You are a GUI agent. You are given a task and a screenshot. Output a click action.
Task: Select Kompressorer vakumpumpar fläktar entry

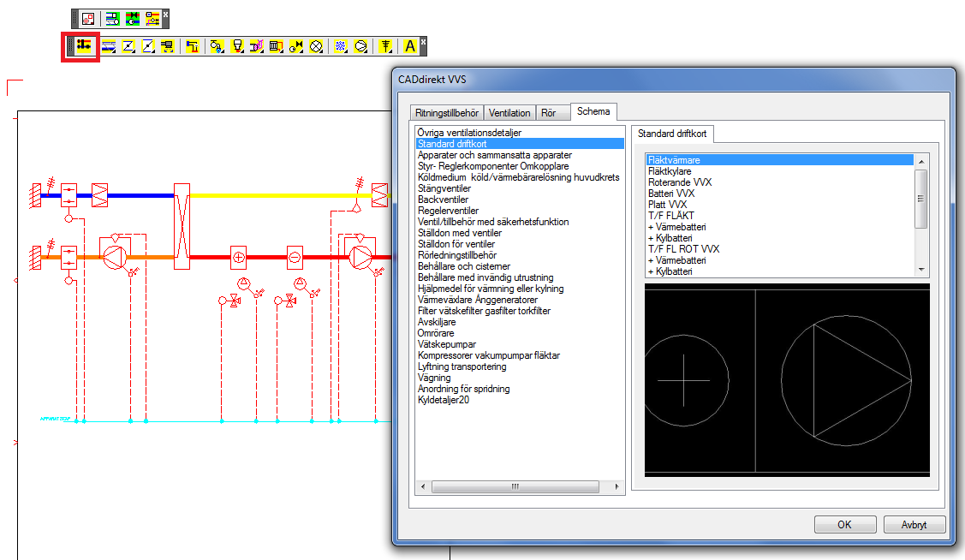(489, 355)
